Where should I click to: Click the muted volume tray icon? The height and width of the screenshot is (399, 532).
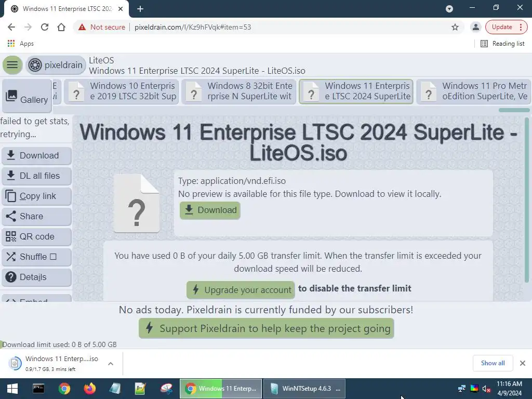[486, 389]
